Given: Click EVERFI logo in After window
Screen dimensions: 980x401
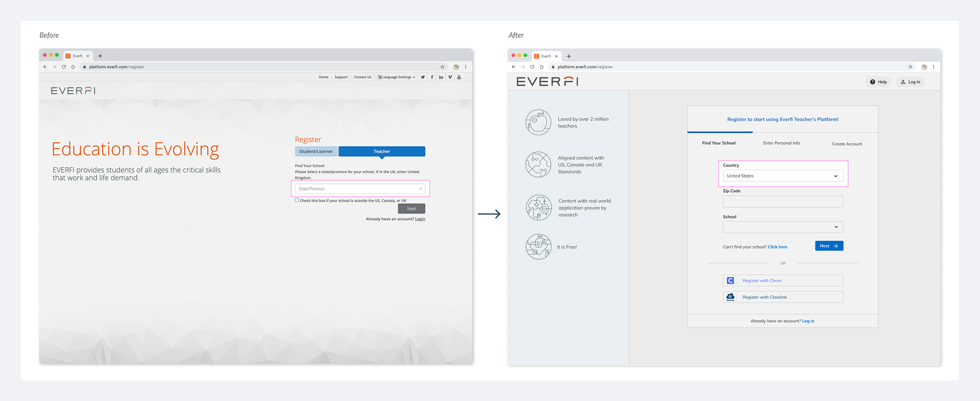Looking at the screenshot, I should [x=547, y=82].
